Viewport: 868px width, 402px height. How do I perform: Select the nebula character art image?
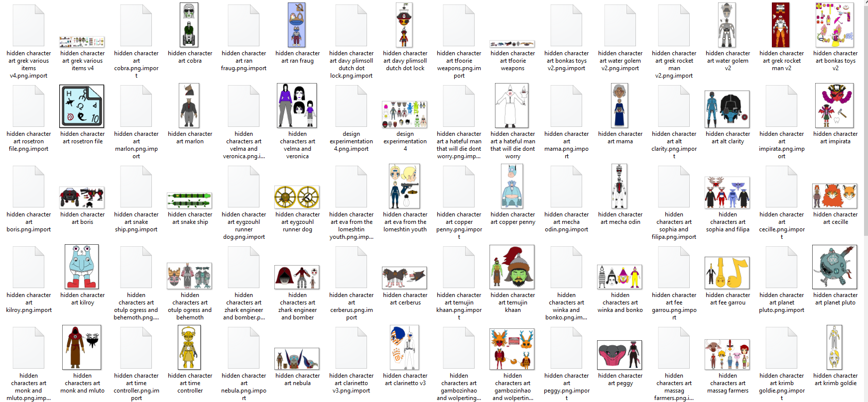coord(297,359)
